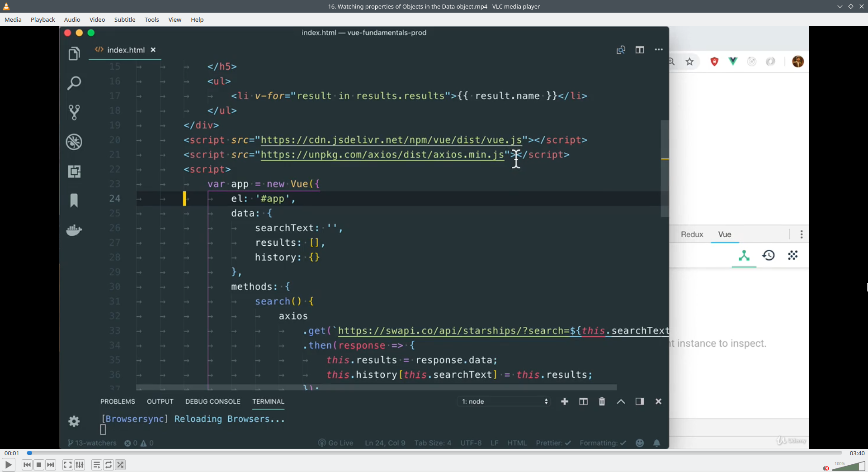The width and height of the screenshot is (868, 472).
Task: Adjust the VLC volume slider
Action: (849, 466)
